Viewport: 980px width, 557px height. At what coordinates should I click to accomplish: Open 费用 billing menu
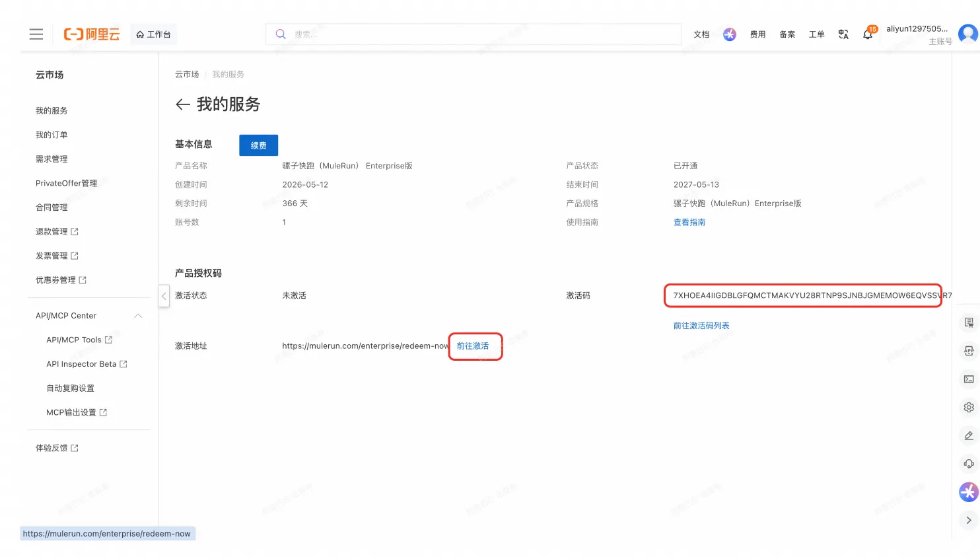757,34
